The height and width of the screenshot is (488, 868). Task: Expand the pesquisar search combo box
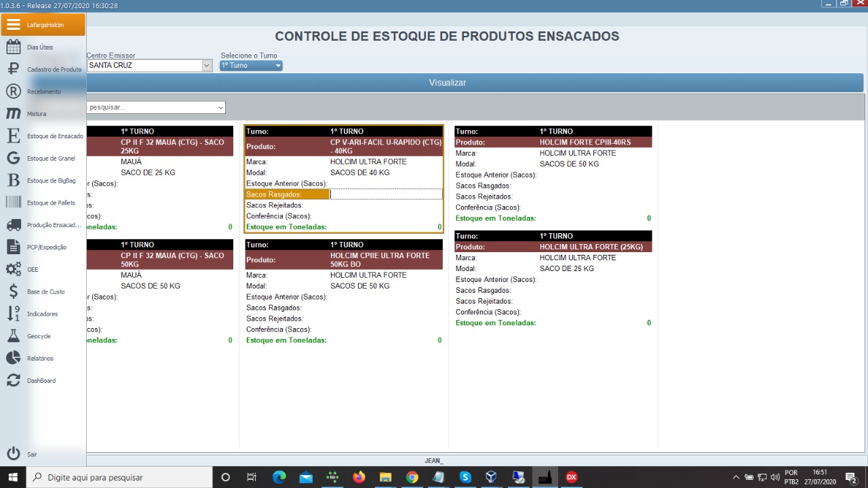tap(220, 108)
